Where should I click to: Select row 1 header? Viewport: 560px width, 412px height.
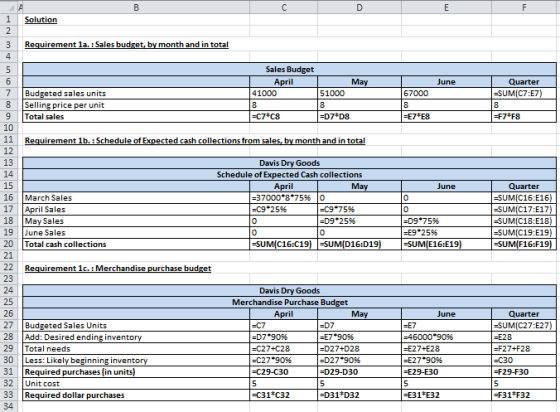point(8,19)
